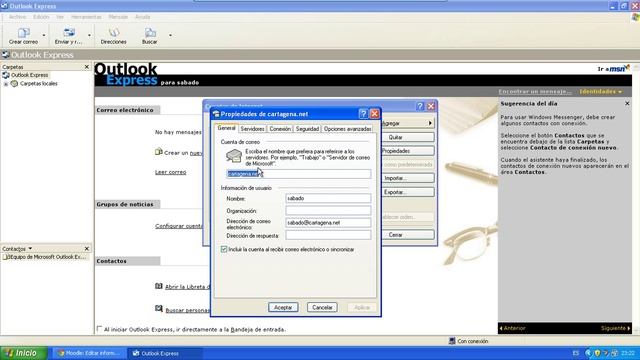The height and width of the screenshot is (360, 640).
Task: Select Carpetas locales folder
Action: 38,84
